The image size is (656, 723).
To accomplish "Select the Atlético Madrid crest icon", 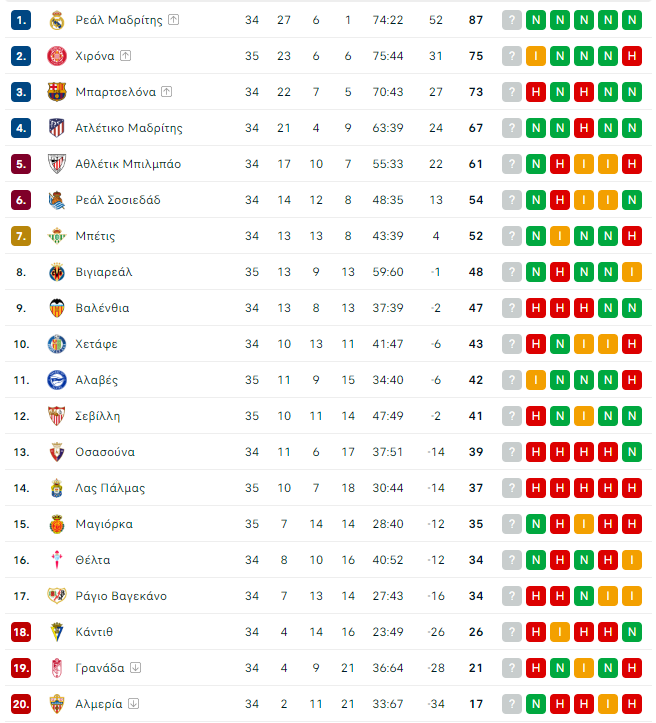I will 56,128.
